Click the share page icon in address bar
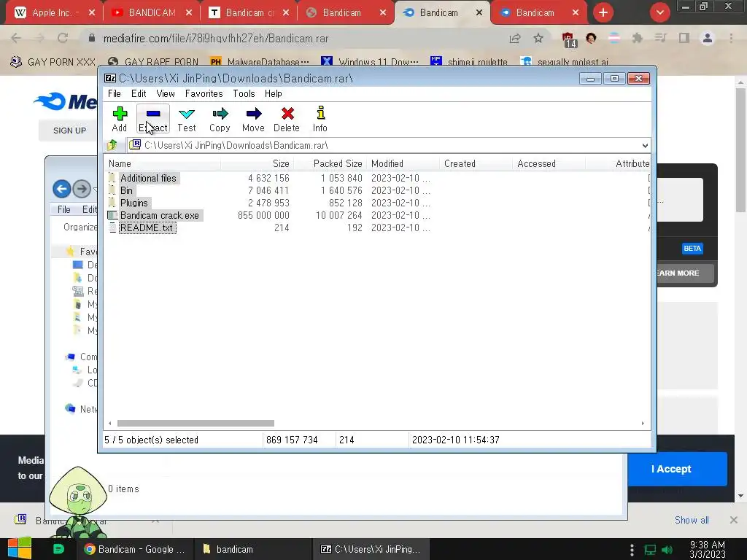This screenshot has height=560, width=747. [x=515, y=38]
